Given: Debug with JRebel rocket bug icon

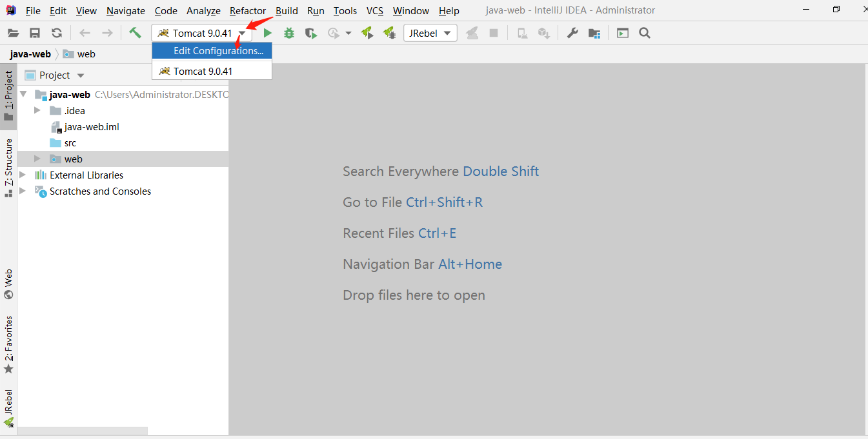Looking at the screenshot, I should click(x=389, y=33).
